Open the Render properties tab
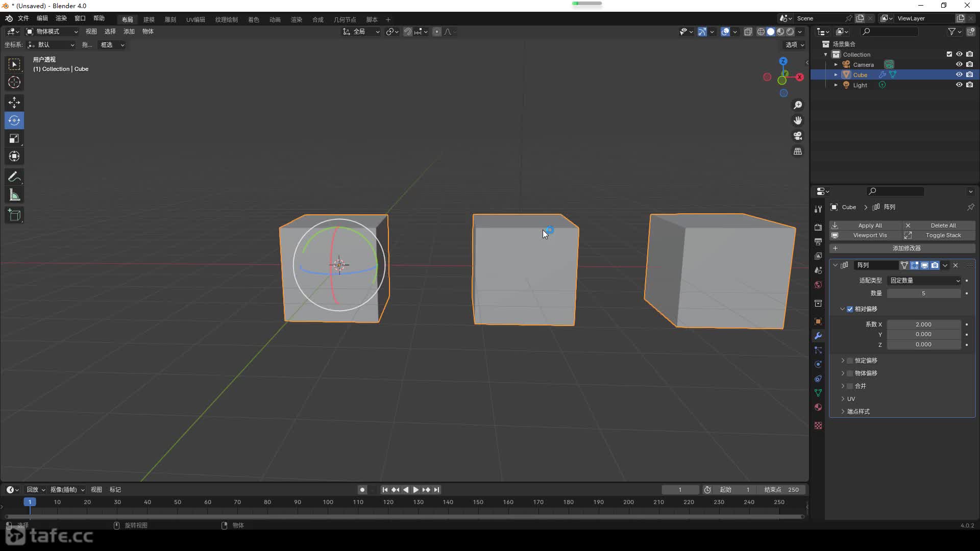 (x=818, y=227)
